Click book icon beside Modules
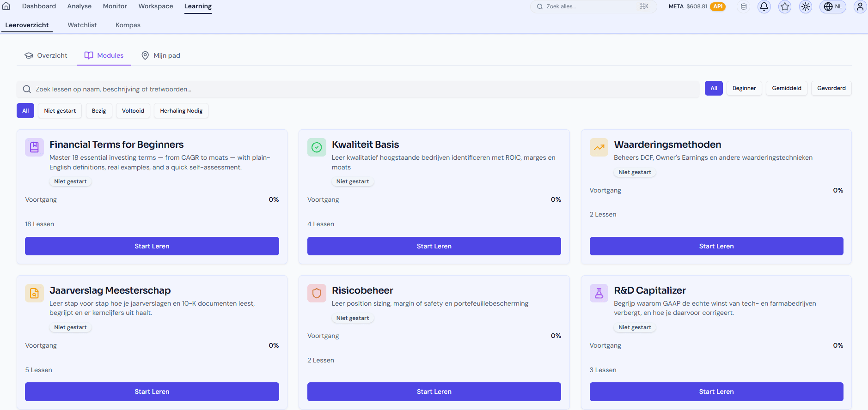This screenshot has width=868, height=410. point(89,55)
